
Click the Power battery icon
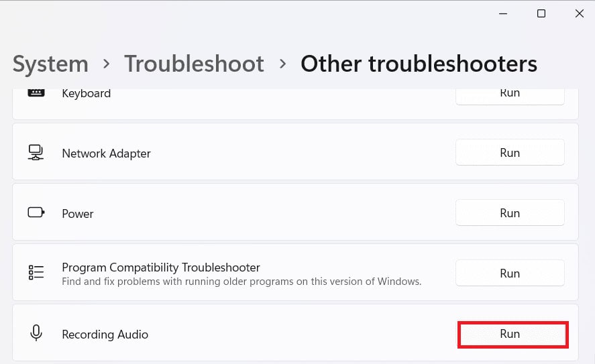36,213
